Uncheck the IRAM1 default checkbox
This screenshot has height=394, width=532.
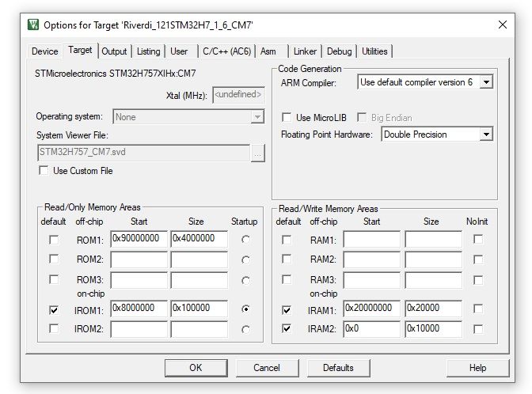[x=287, y=310]
